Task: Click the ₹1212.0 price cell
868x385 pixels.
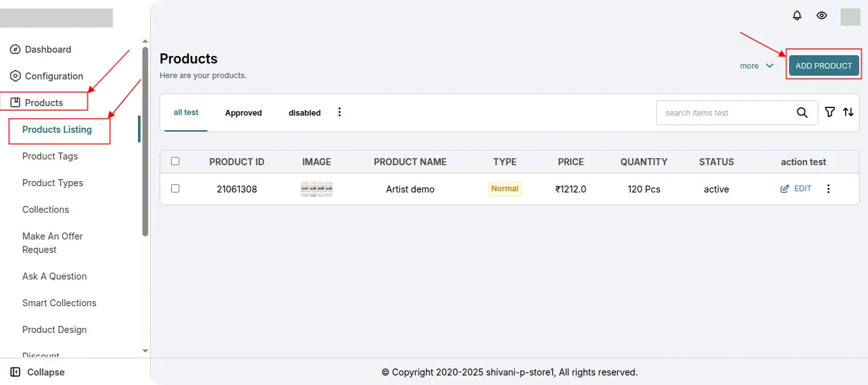Action: tap(571, 189)
